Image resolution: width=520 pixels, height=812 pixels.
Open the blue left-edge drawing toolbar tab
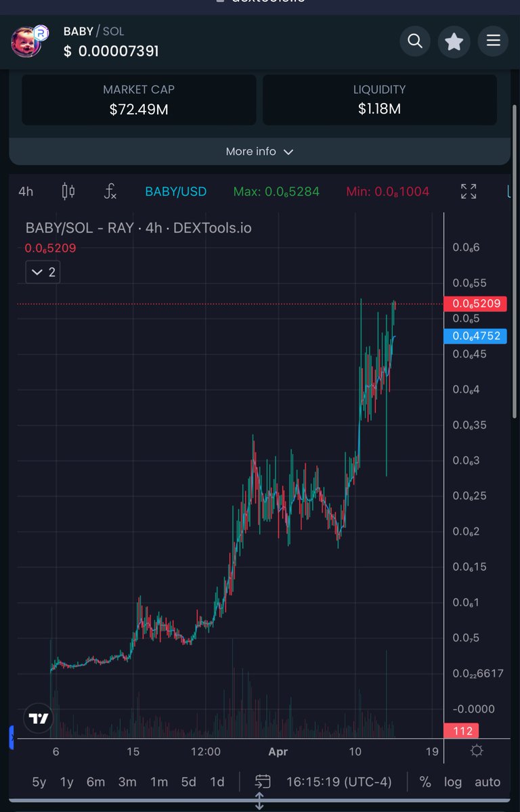[12, 737]
